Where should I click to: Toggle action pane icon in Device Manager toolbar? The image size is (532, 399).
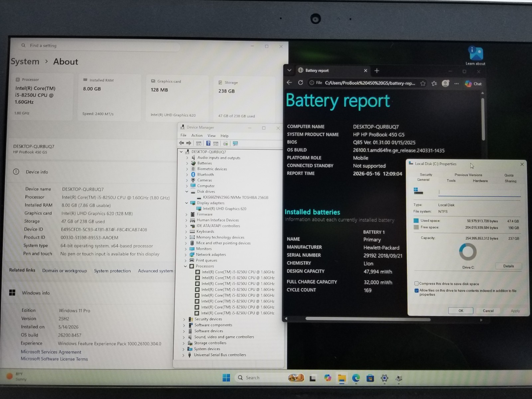click(x=216, y=144)
